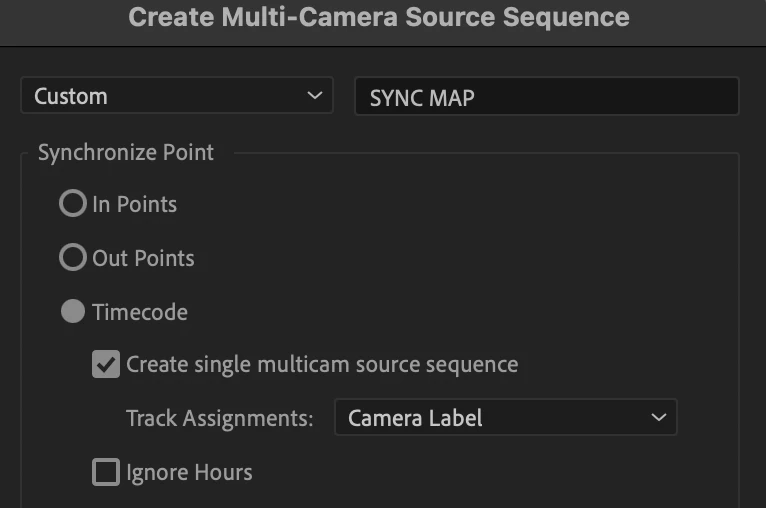Click the "Timecode" label text
Screen dimensions: 766x508
pos(140,312)
